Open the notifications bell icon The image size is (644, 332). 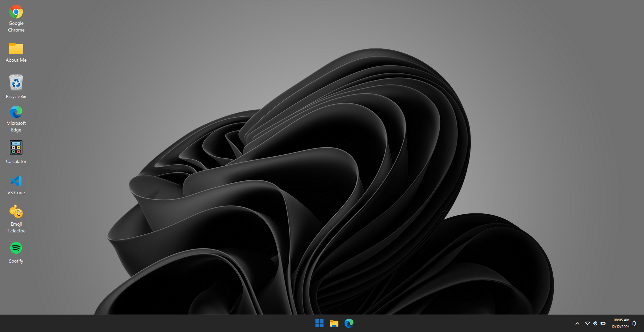coord(634,323)
